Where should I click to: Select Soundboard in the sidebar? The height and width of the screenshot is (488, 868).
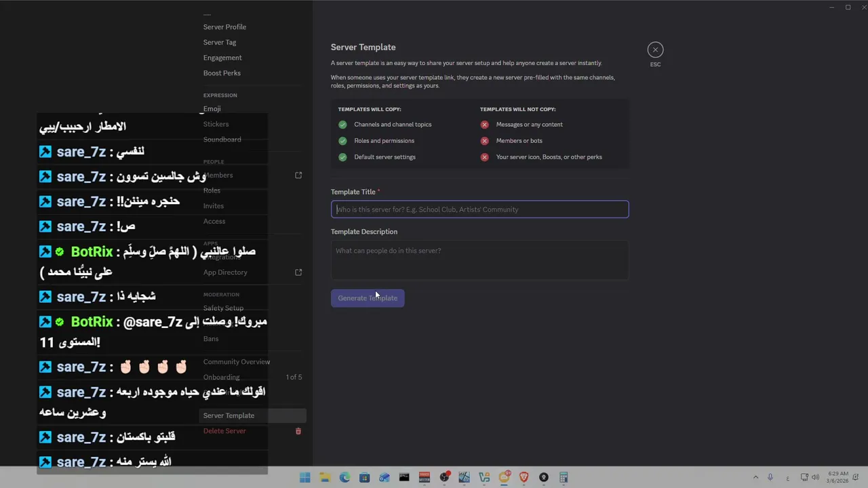[x=222, y=140]
